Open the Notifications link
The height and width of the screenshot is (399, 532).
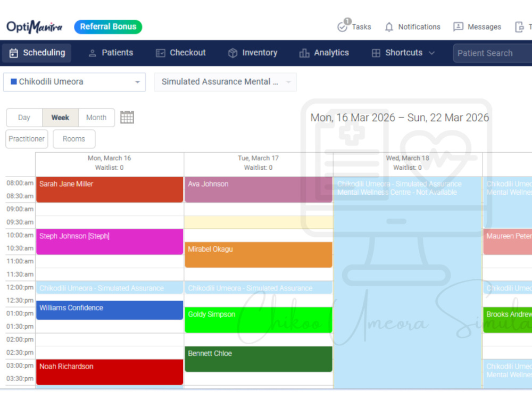click(x=419, y=27)
